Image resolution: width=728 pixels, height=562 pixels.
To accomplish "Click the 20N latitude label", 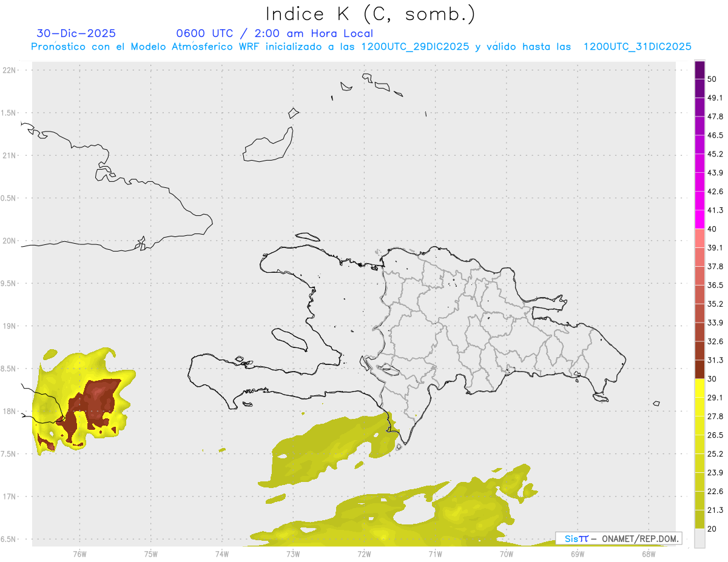I will point(10,241).
